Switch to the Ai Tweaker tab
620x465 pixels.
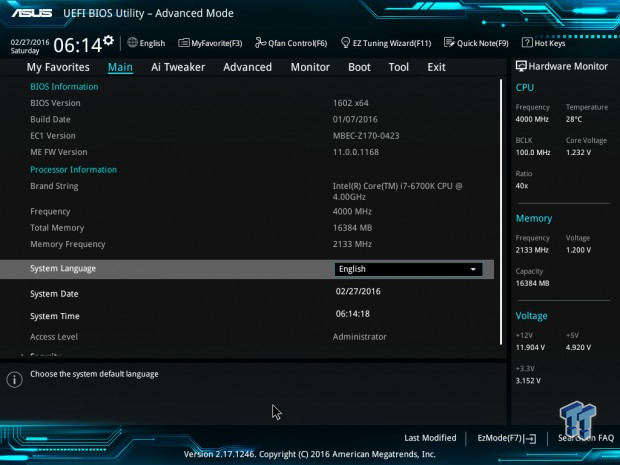pyautogui.click(x=178, y=67)
